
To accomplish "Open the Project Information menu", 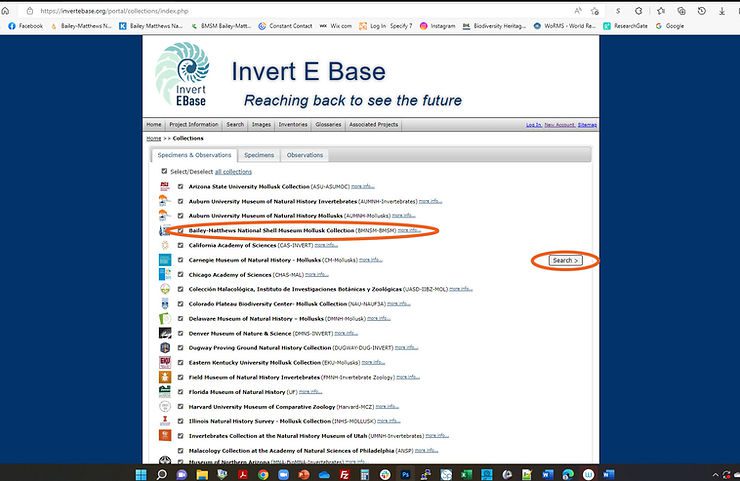I will click(x=194, y=125).
